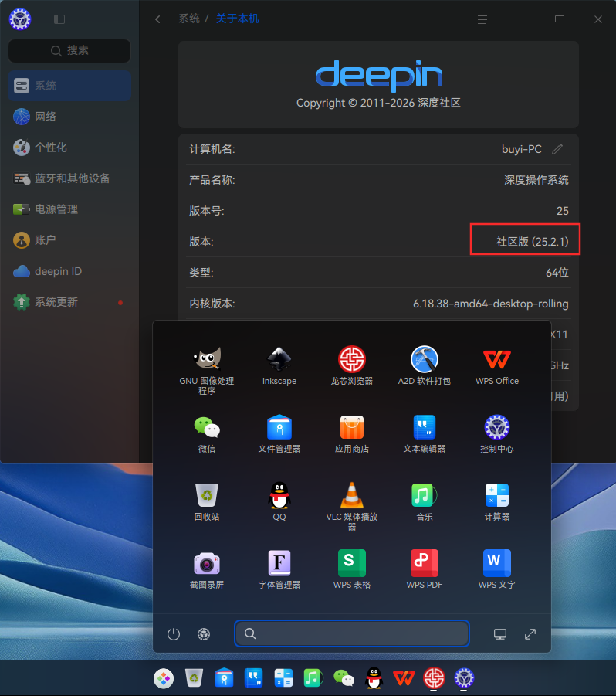Open QQ from the dock

[x=374, y=678]
